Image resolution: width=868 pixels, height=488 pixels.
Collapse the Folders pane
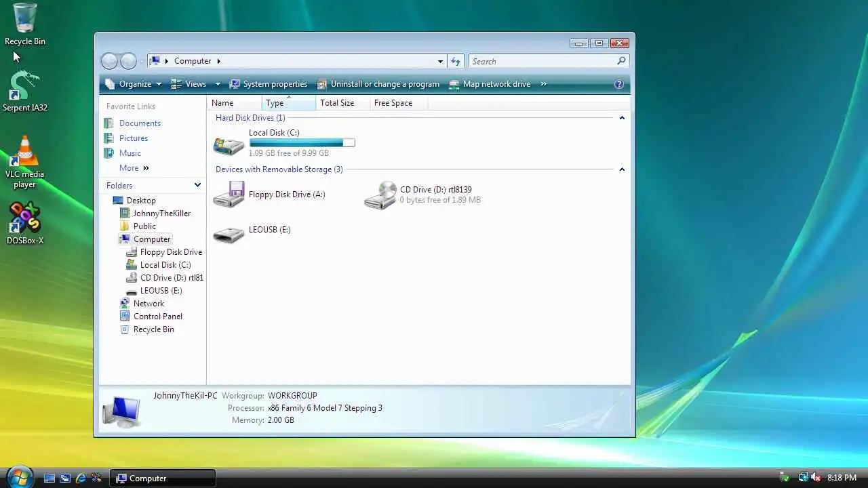coord(197,185)
